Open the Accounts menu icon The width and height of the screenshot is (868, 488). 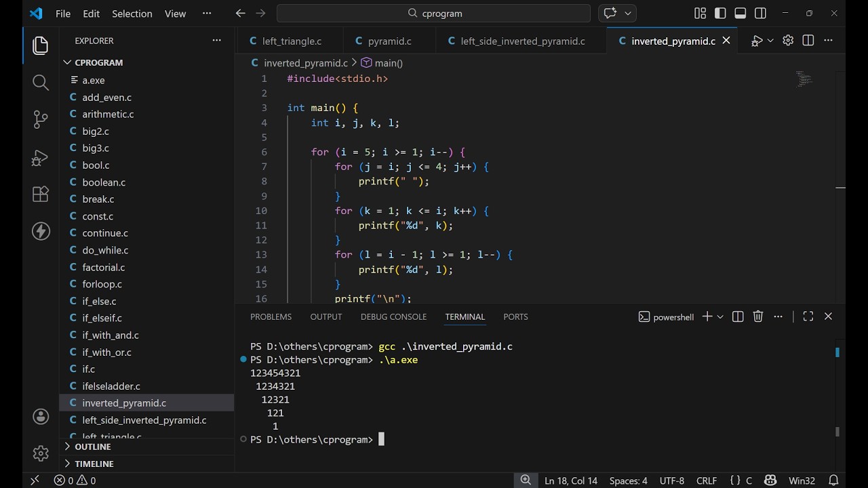pyautogui.click(x=41, y=416)
